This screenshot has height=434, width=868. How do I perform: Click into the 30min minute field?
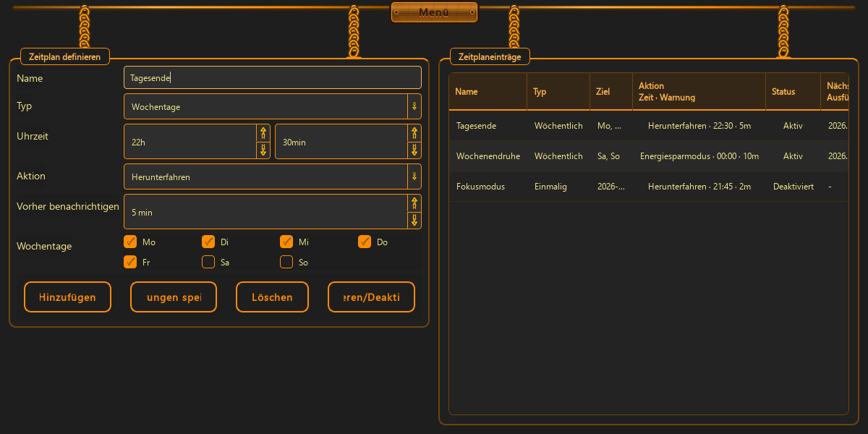coord(341,142)
